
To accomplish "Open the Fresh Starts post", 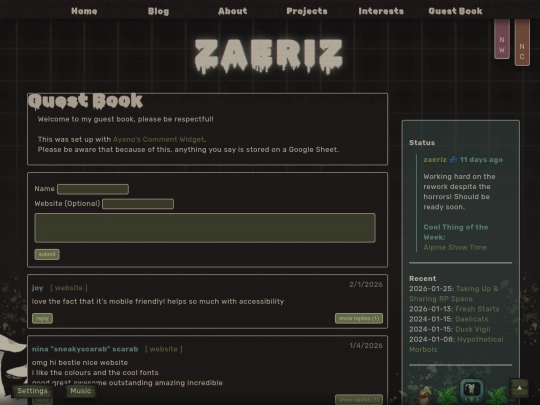I will tap(477, 309).
